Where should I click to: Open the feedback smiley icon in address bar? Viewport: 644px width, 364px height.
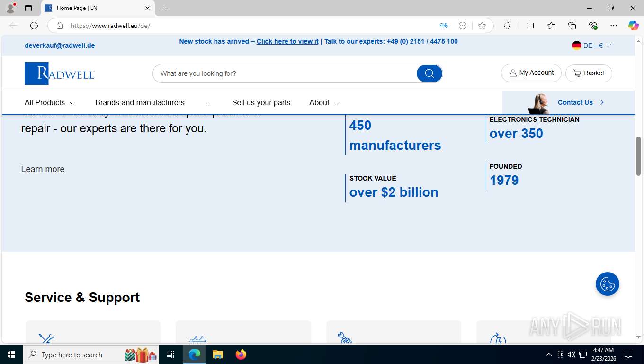pos(463,26)
